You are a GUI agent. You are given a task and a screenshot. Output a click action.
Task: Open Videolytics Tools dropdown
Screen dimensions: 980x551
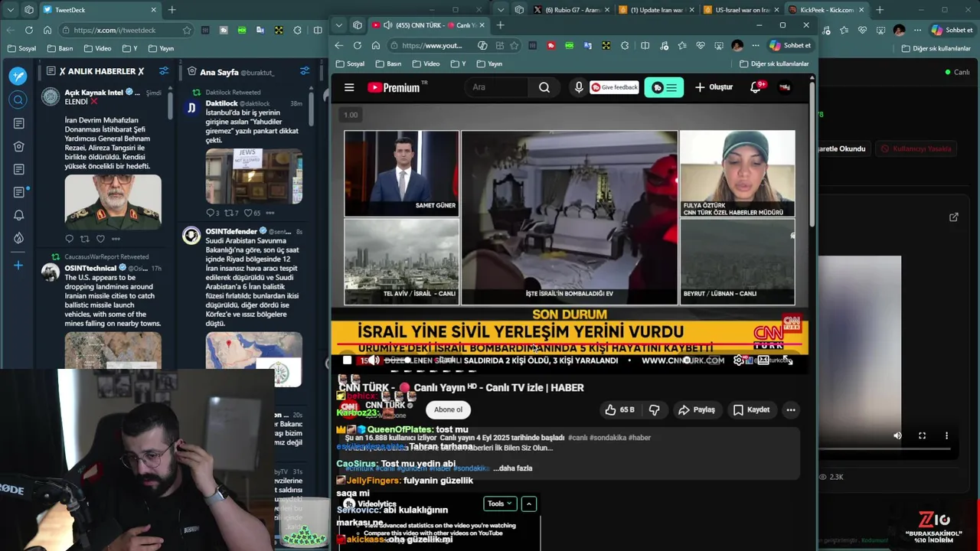(500, 504)
